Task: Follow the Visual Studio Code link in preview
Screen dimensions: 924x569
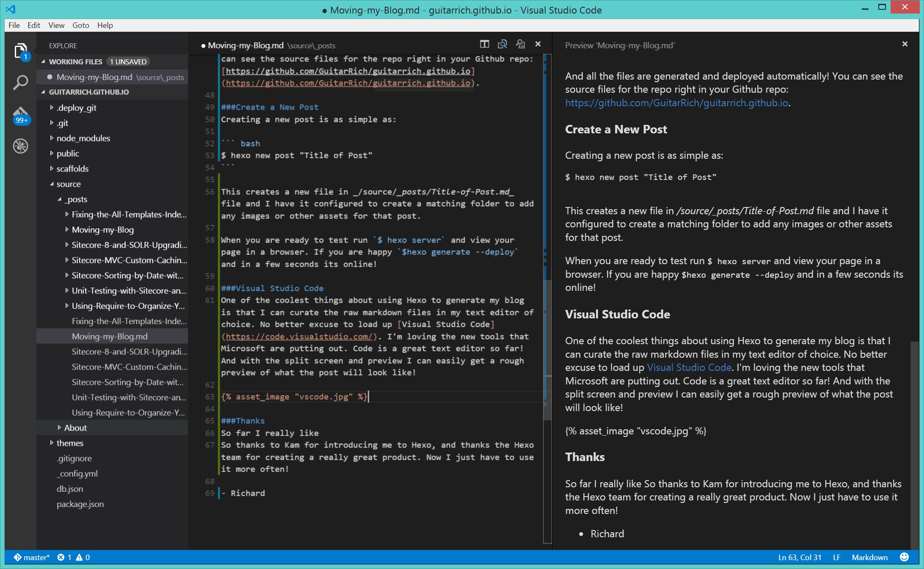Action: 689,367
